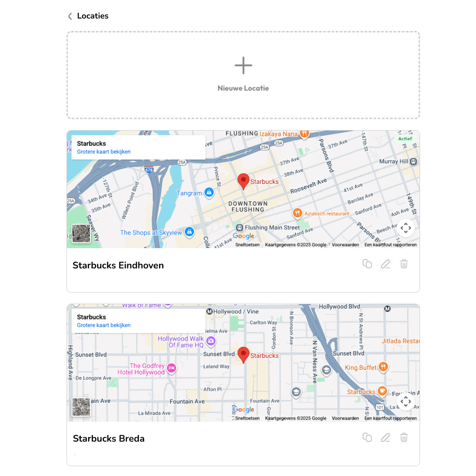The image size is (476, 476).
Task: Report a map error on Eindhoven map
Action: point(390,245)
